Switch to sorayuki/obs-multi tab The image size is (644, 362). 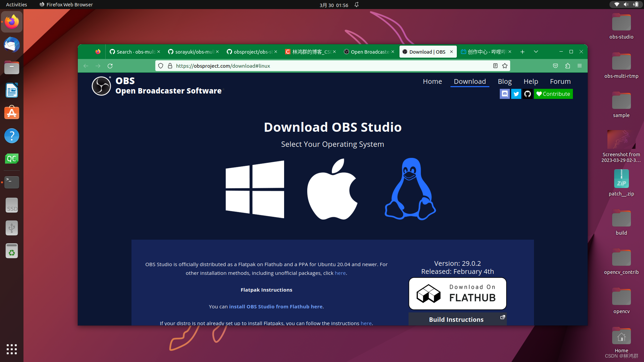pos(194,52)
